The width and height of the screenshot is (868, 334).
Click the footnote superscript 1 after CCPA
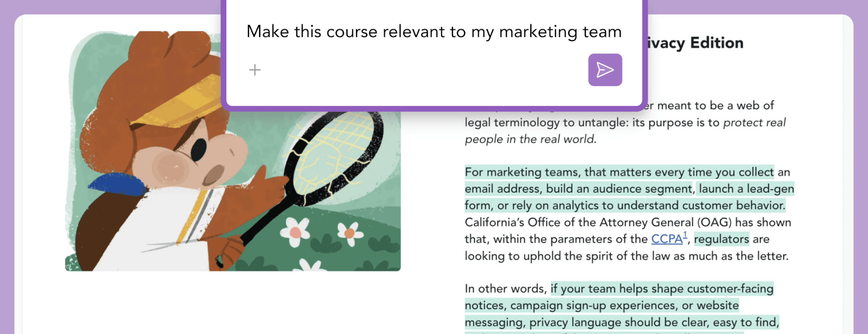tap(685, 235)
